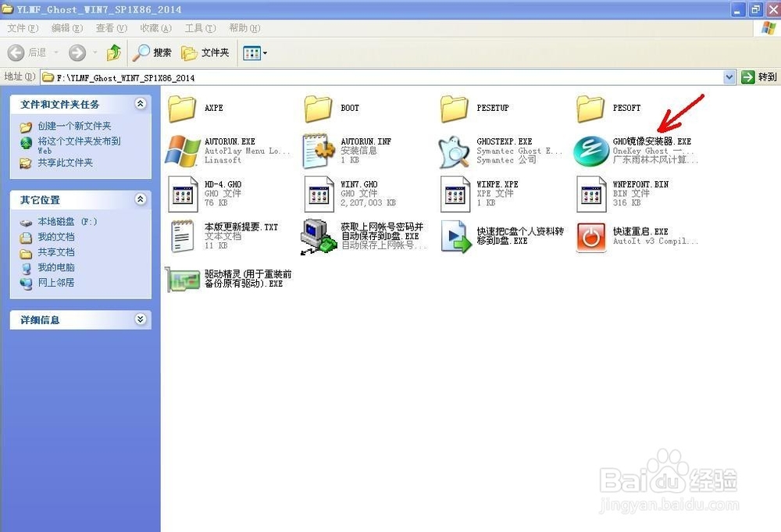Go up one folder level
This screenshot has height=532, width=781.
tap(114, 52)
